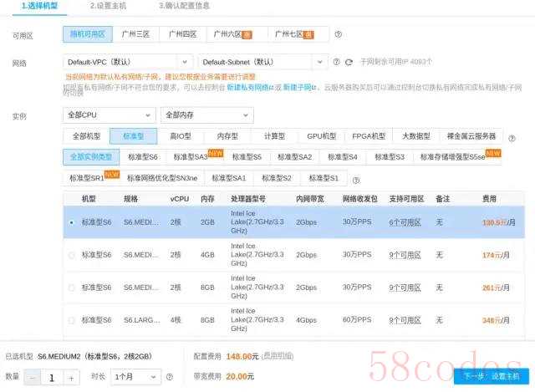Click 4Gbps bandwidth cell

coord(307,320)
